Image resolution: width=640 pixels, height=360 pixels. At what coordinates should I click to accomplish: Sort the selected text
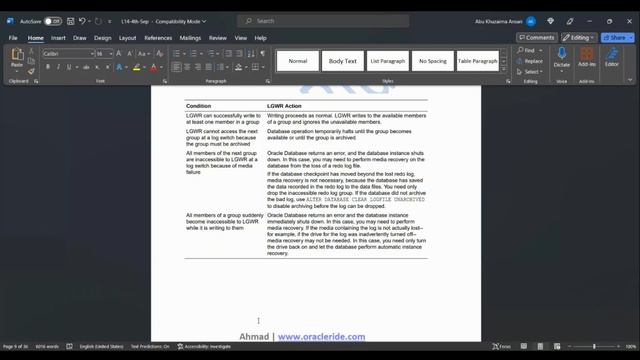coord(251,53)
